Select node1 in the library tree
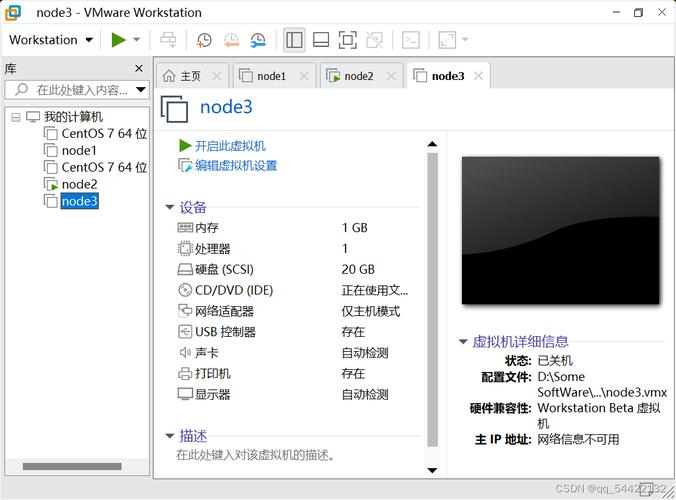Image resolution: width=676 pixels, height=500 pixels. [79, 150]
